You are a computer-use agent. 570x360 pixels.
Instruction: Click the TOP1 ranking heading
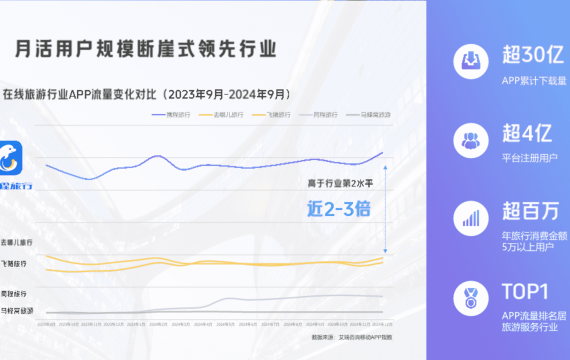tap(525, 292)
